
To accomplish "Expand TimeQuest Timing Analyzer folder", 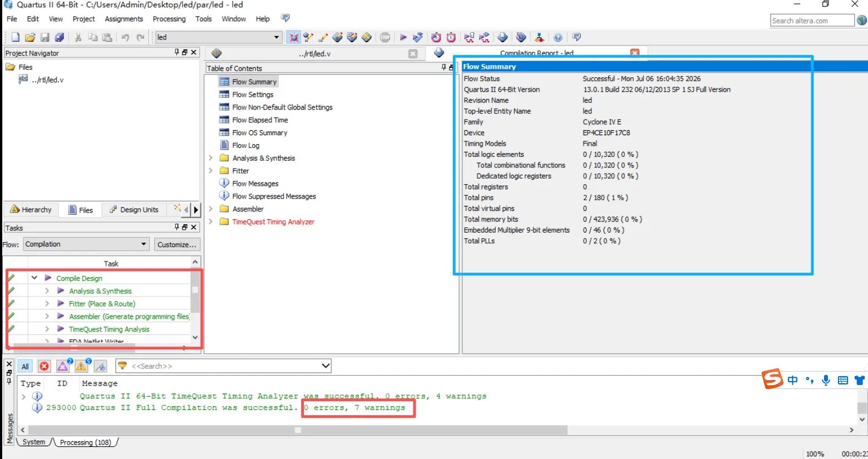I will [x=211, y=221].
